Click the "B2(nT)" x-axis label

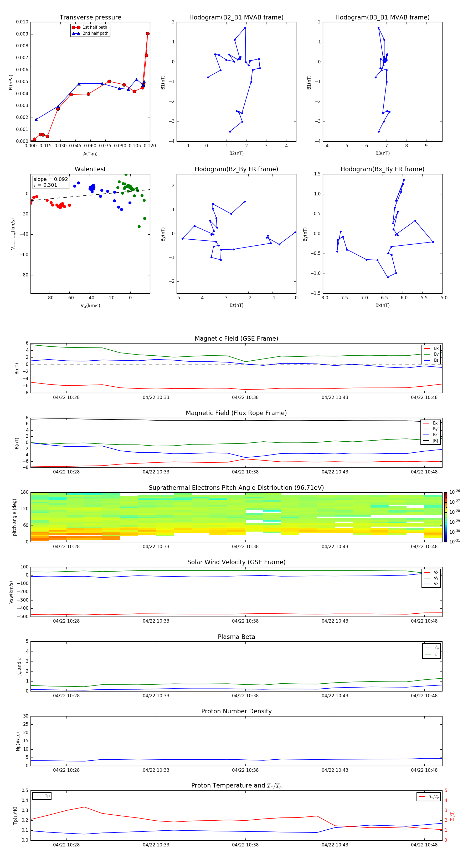(236, 153)
